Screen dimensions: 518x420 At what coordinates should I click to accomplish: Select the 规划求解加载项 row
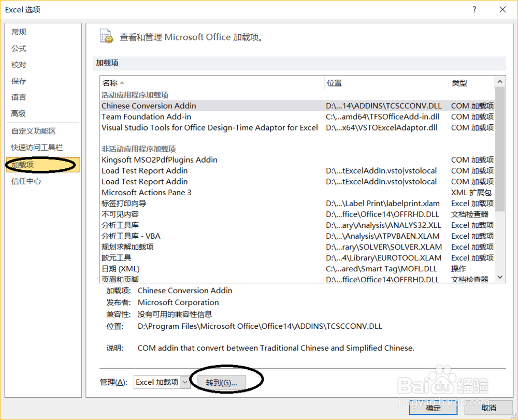297,247
